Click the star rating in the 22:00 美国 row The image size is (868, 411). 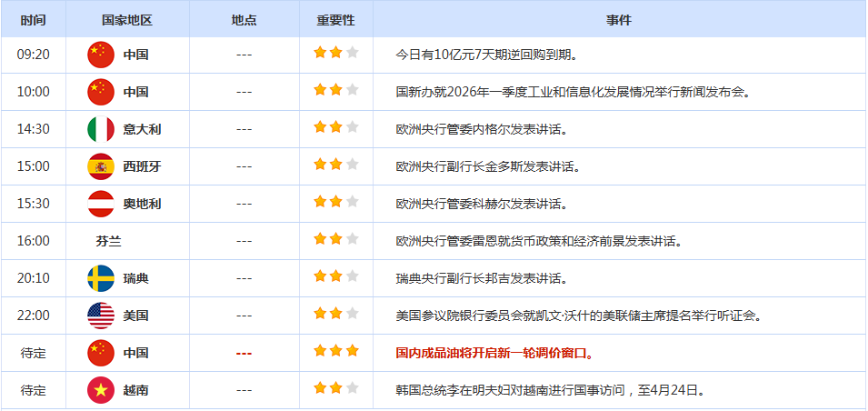[x=336, y=314]
